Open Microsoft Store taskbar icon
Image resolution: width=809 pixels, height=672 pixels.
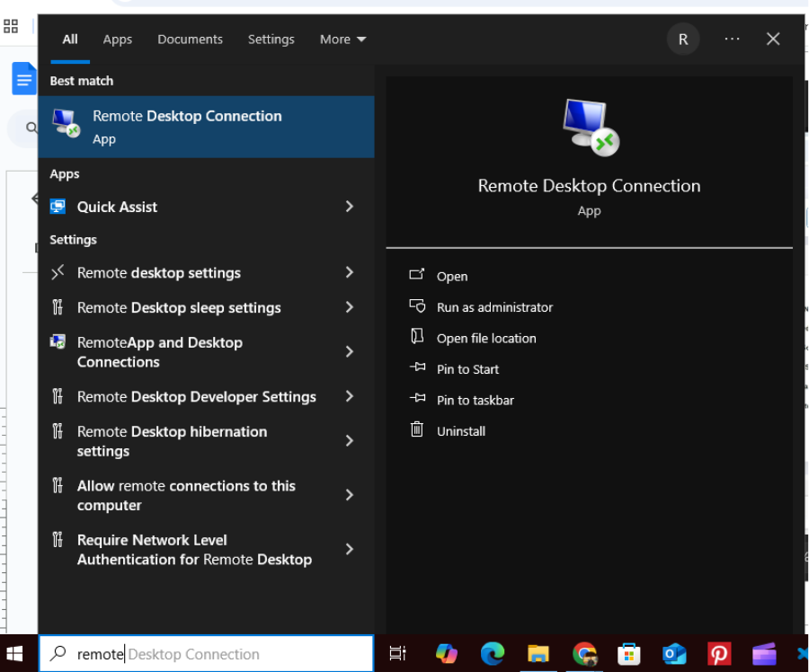[x=629, y=654]
